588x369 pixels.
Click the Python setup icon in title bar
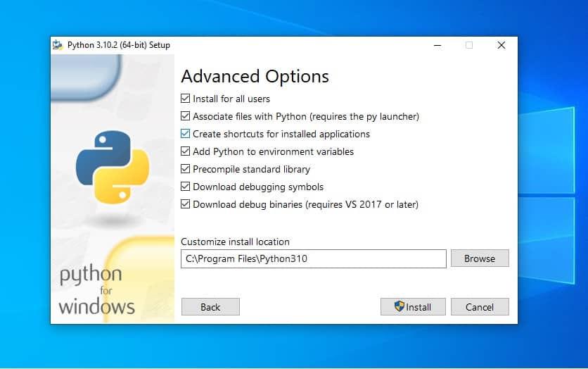tap(58, 45)
